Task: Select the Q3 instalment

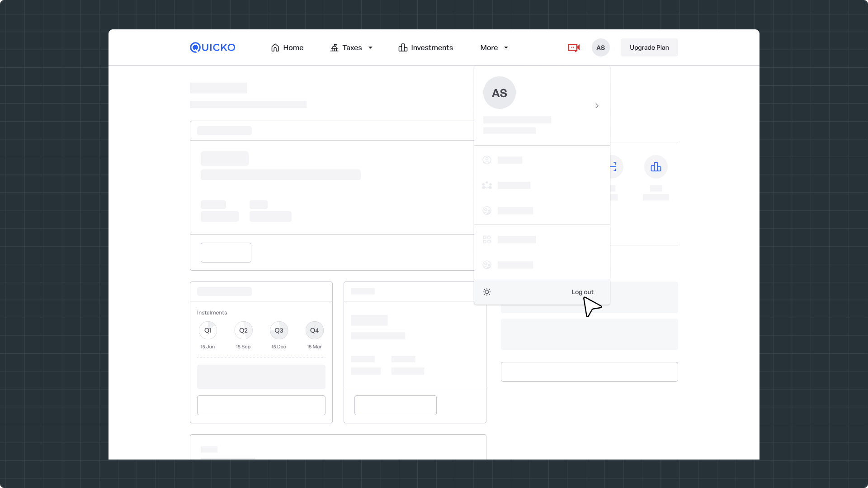Action: [x=279, y=330]
